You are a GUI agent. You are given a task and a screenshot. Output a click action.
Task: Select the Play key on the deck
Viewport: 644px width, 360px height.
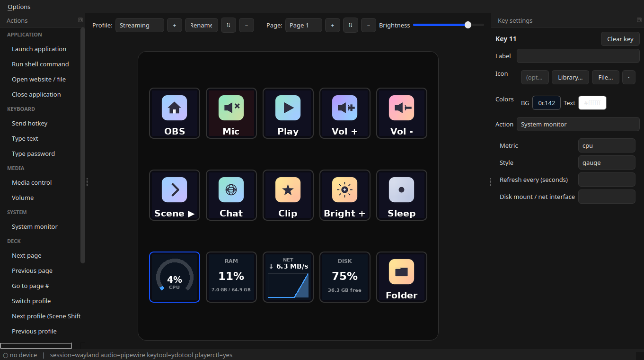click(x=288, y=113)
